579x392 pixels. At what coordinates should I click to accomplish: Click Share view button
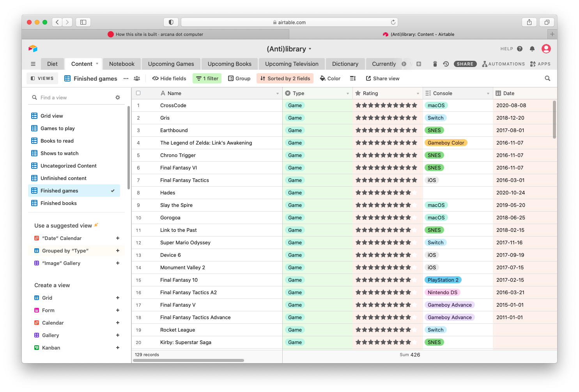(382, 78)
